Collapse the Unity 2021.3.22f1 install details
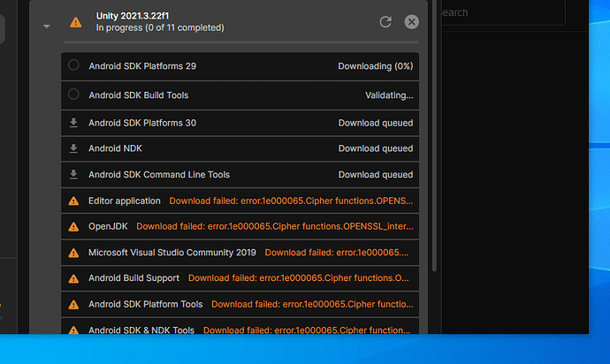This screenshot has width=610, height=364. 47,27
